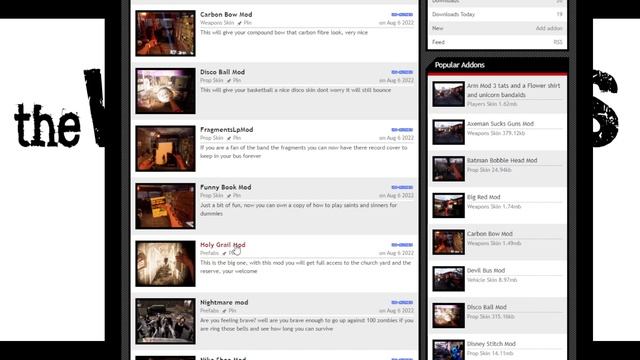Open Axeman Sucks Guns Mod popular addon
This screenshot has width=640, height=360.
click(x=500, y=124)
